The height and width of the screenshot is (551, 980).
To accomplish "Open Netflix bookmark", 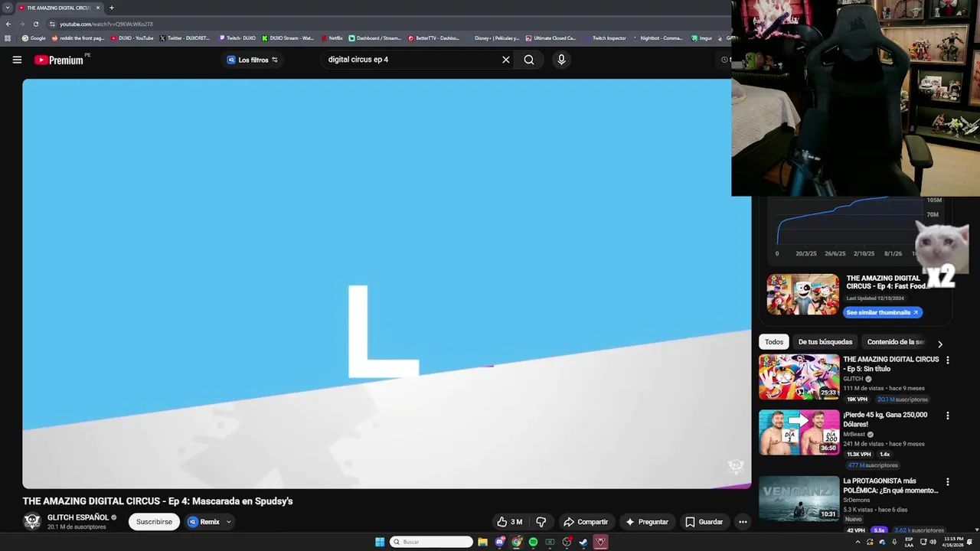I will [332, 38].
